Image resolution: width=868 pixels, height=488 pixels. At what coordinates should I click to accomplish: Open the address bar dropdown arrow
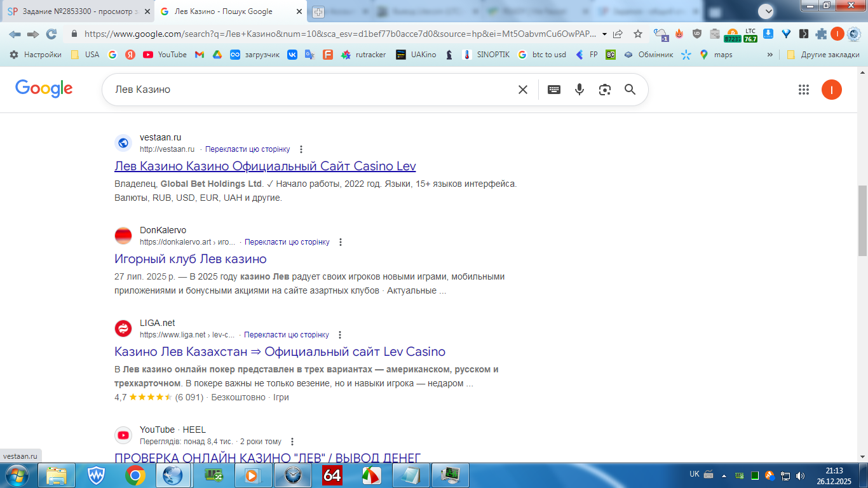coord(604,34)
